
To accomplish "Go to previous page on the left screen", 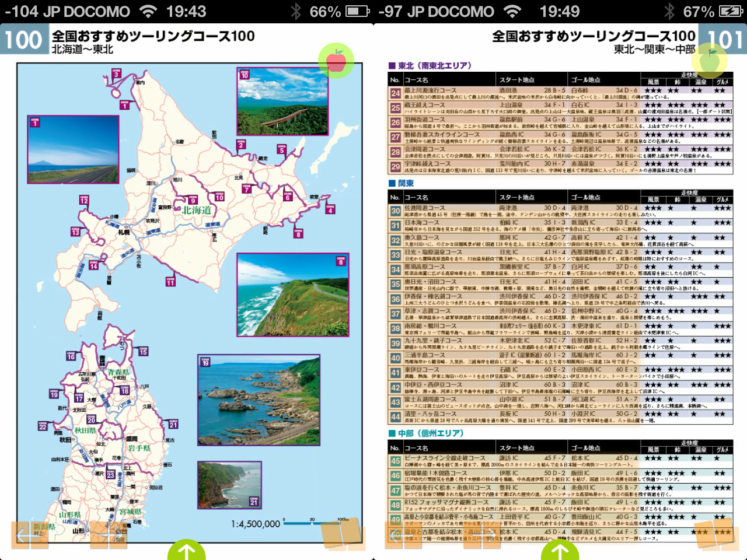I will click(x=29, y=535).
